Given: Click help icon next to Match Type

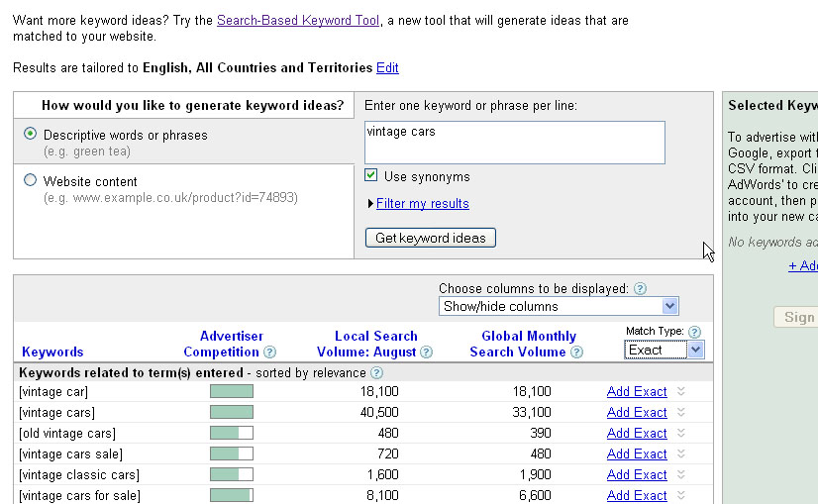Looking at the screenshot, I should click(694, 332).
